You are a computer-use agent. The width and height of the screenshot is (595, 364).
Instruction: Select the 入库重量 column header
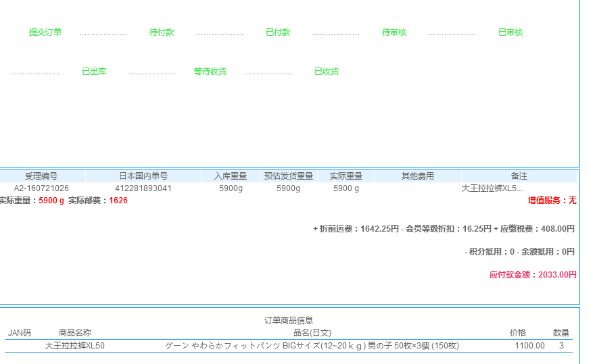(x=231, y=176)
